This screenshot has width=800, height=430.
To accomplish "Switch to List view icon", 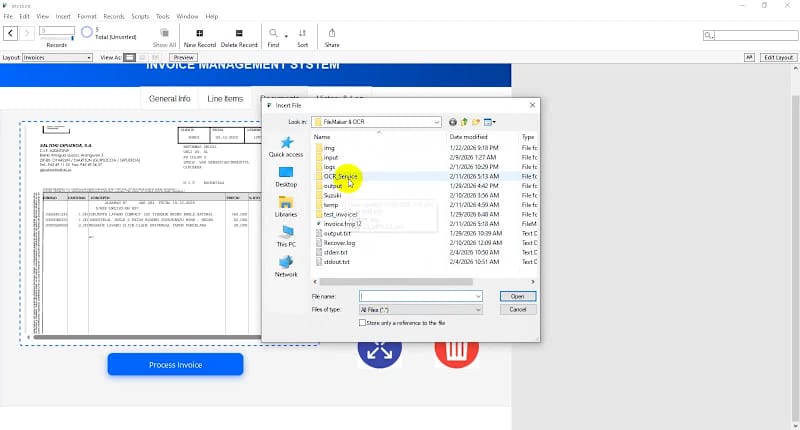I will pyautogui.click(x=142, y=58).
